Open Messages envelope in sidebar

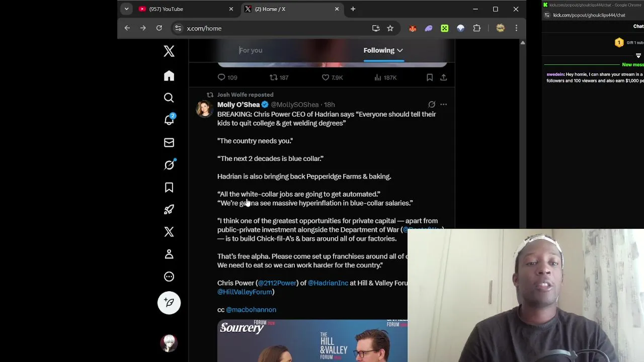169,143
